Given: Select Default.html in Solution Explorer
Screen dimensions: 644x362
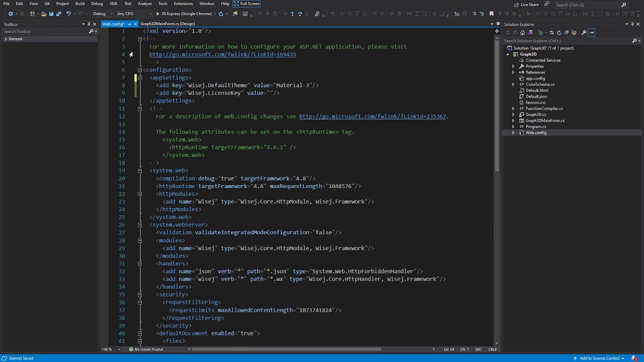Looking at the screenshot, I should tap(537, 90).
